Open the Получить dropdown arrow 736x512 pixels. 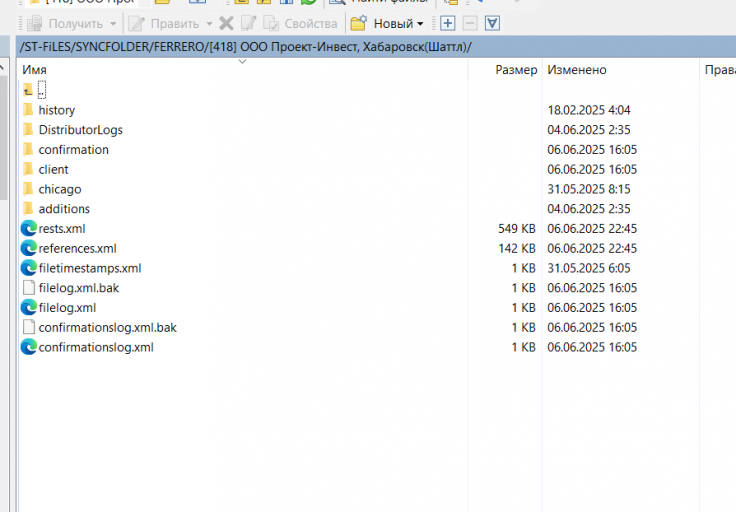click(113, 23)
